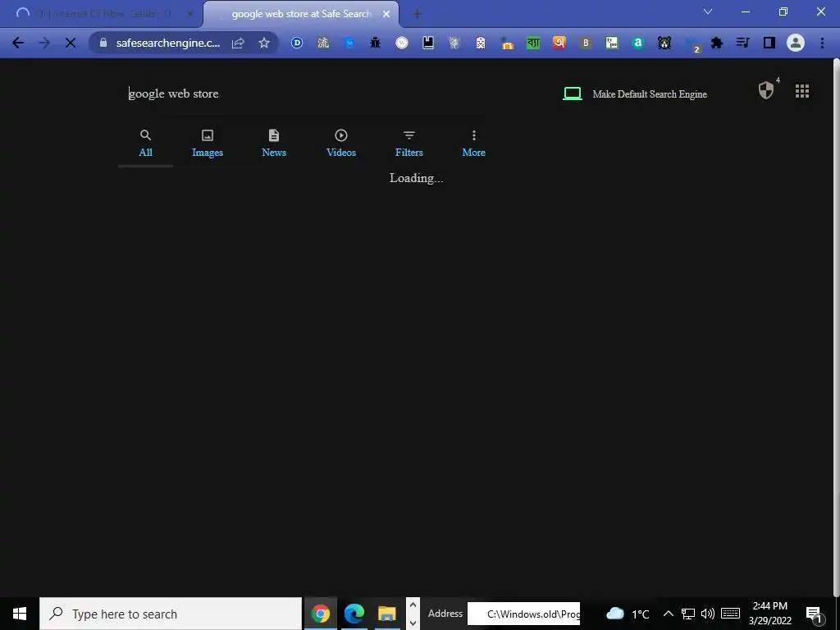Switch to the News tab
The height and width of the screenshot is (630, 840).
274,144
